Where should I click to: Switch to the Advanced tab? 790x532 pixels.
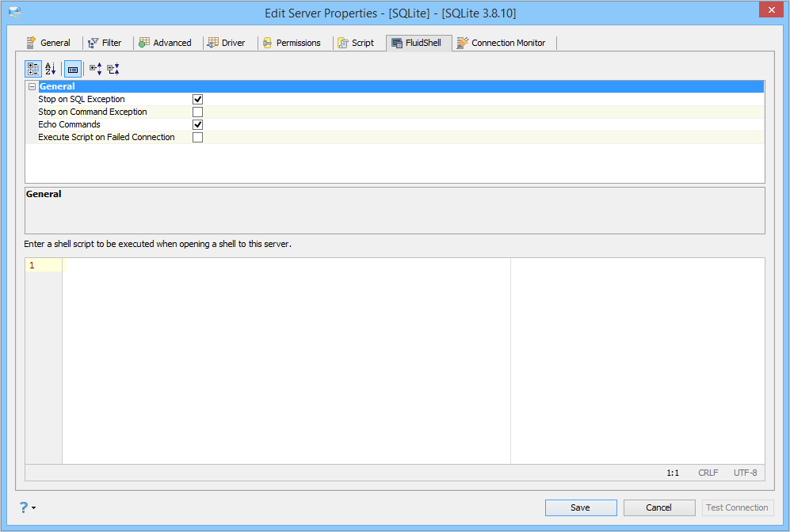tap(166, 43)
